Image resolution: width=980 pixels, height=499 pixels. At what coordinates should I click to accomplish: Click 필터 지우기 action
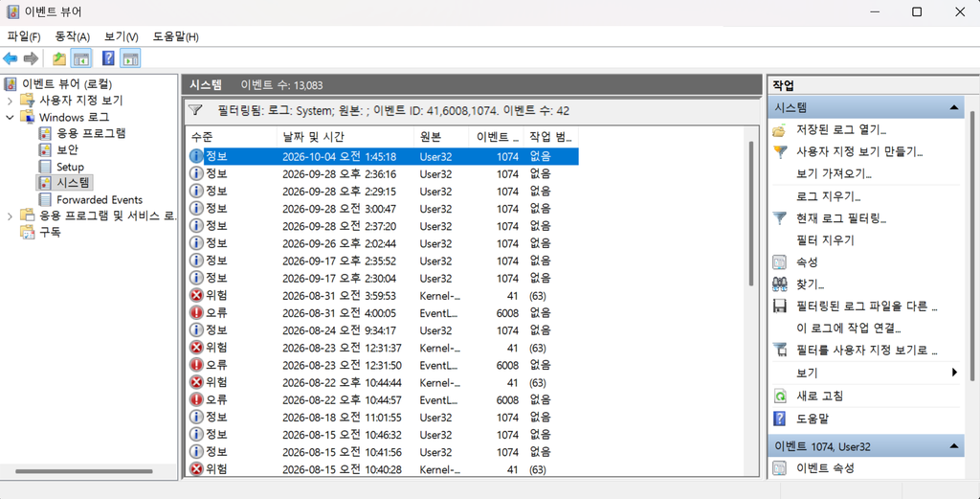[x=825, y=240]
